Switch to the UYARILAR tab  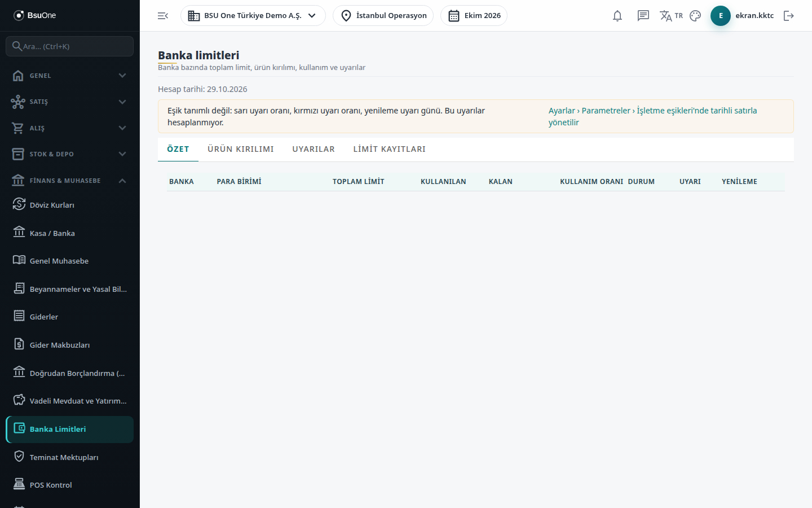pyautogui.click(x=314, y=149)
